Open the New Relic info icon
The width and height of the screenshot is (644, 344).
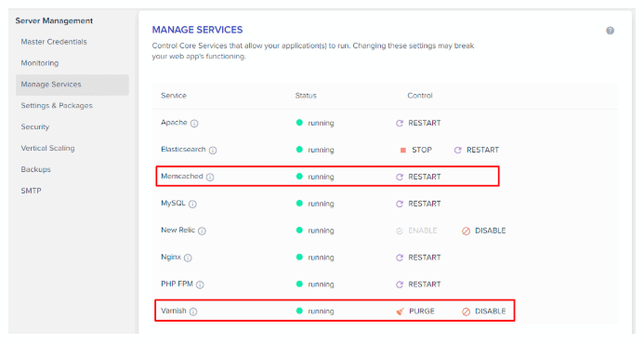pos(202,231)
